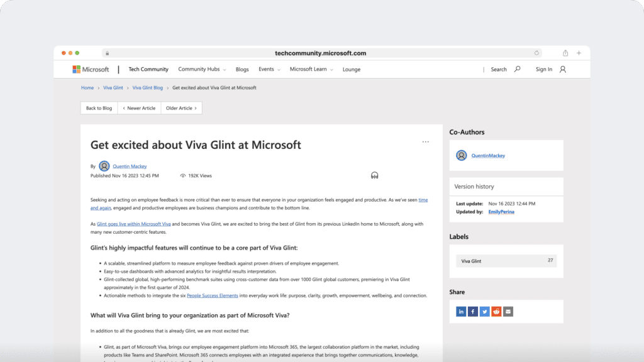Share the article on Reddit
The width and height of the screenshot is (644, 362).
point(496,311)
